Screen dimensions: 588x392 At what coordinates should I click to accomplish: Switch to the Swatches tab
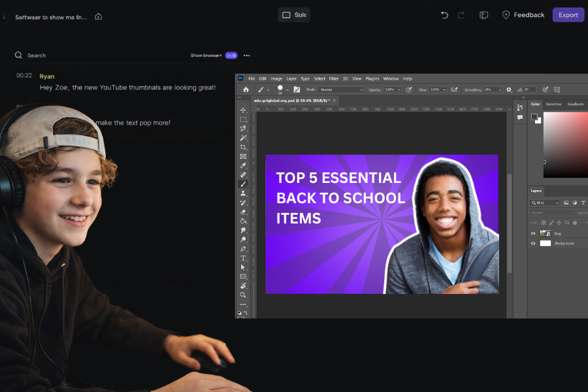click(553, 104)
